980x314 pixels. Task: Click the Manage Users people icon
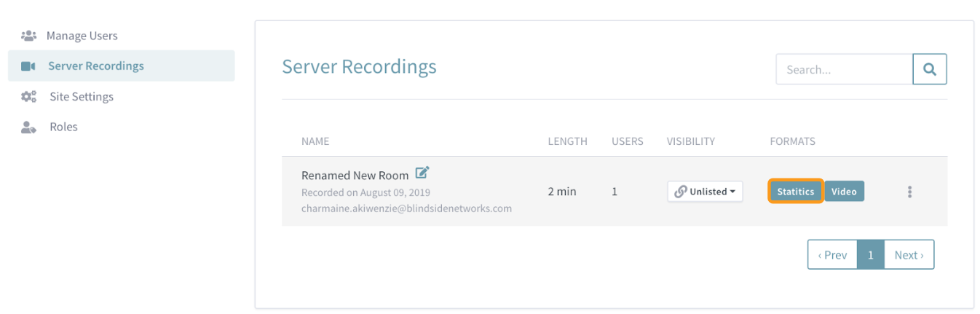(x=28, y=36)
